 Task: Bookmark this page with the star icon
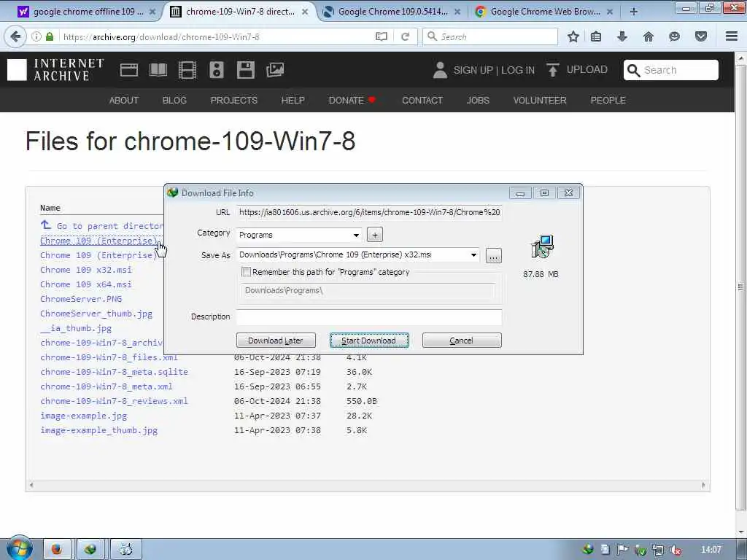point(573,36)
